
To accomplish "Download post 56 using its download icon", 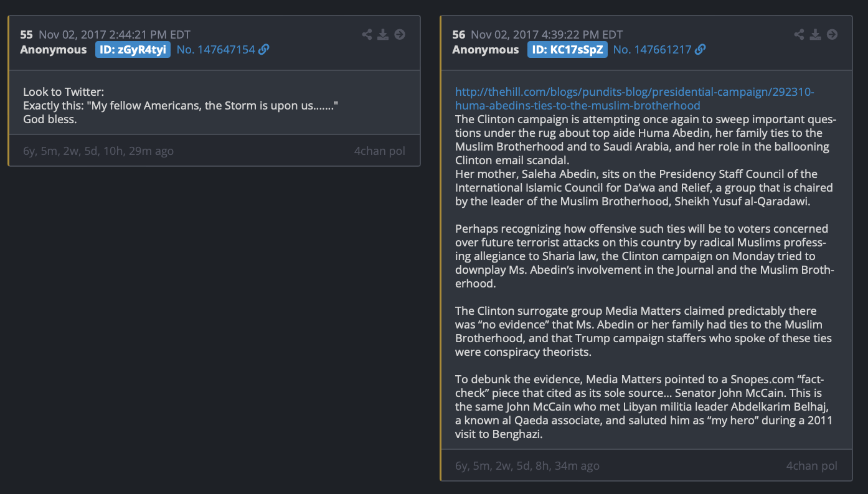I will click(x=816, y=34).
